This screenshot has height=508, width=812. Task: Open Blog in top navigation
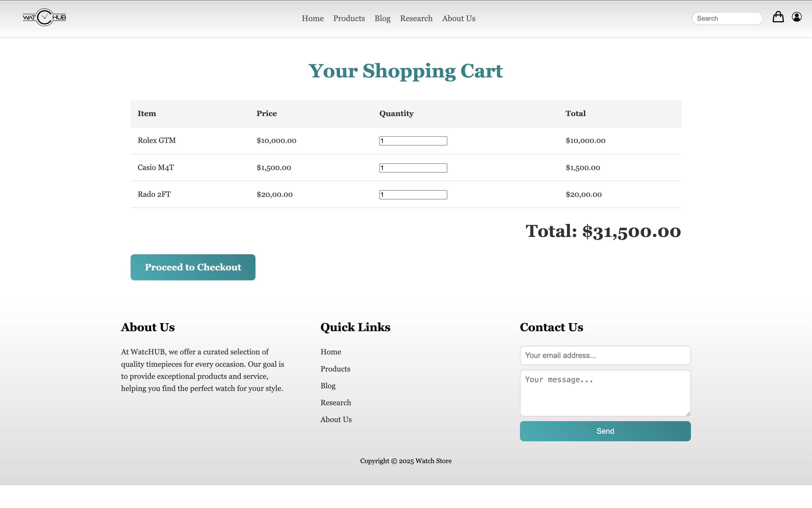(382, 19)
